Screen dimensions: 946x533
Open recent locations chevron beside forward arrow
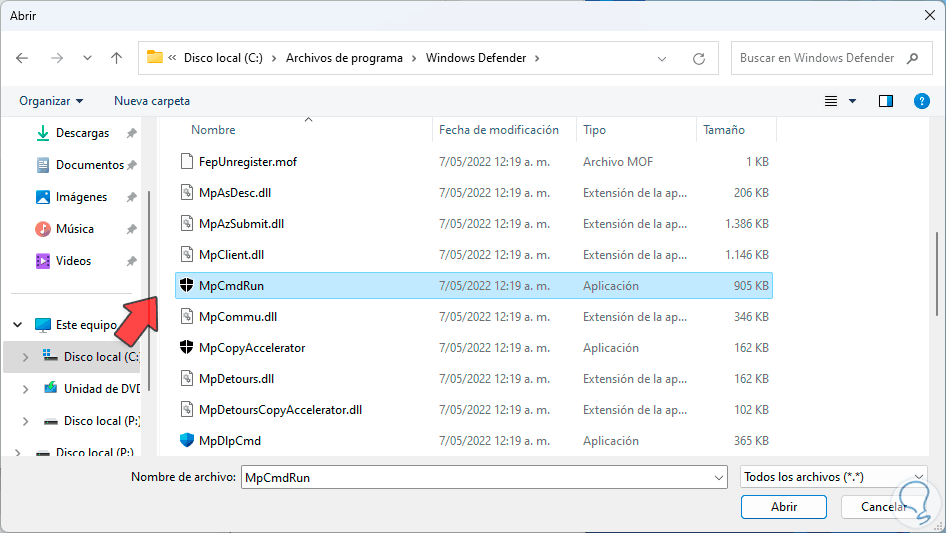pos(87,58)
